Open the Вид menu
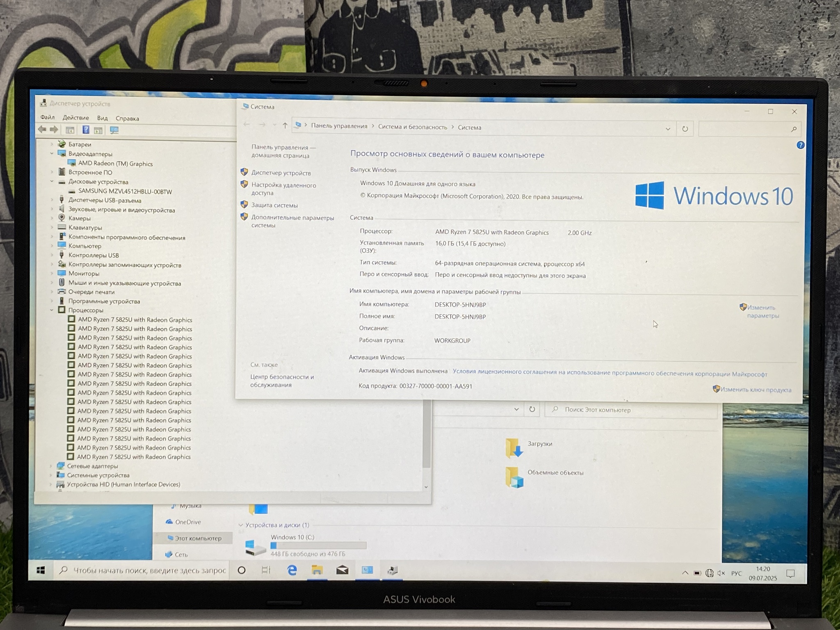This screenshot has width=840, height=630. (x=102, y=118)
